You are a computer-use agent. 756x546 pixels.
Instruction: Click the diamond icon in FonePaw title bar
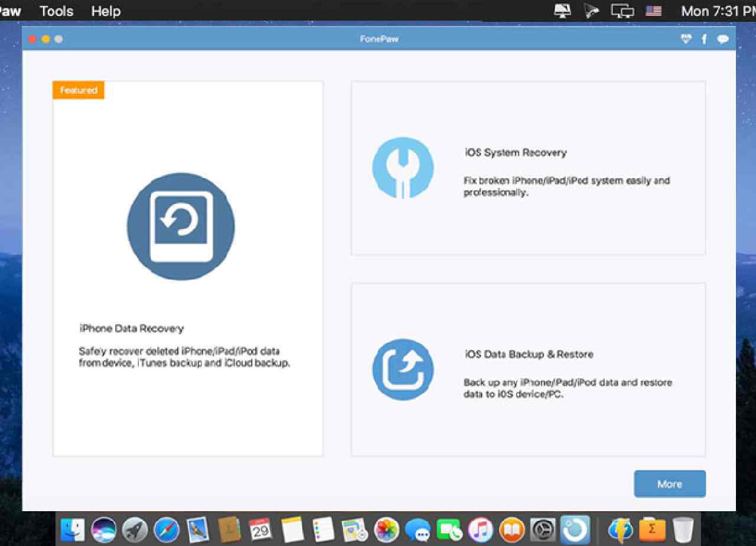click(x=686, y=39)
